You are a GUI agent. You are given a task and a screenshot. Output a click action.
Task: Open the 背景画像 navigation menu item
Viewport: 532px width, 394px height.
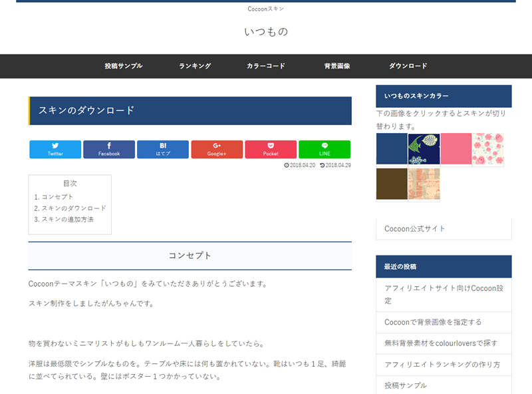tap(336, 66)
